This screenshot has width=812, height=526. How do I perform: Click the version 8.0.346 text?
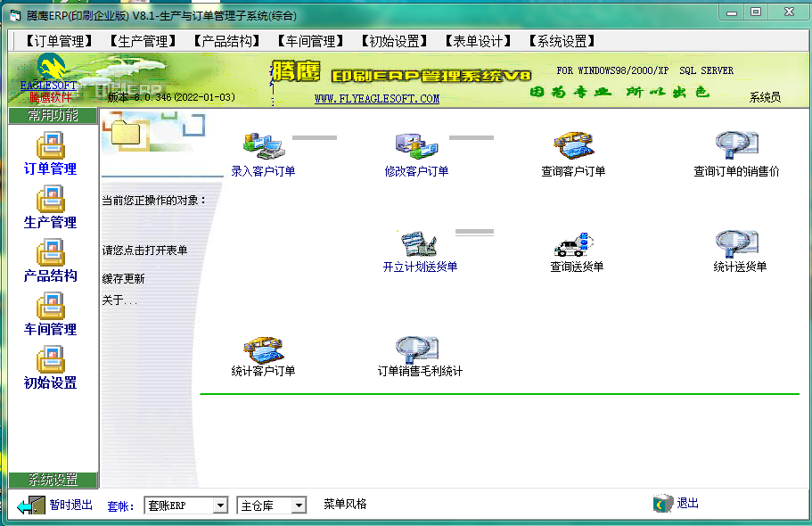point(171,97)
